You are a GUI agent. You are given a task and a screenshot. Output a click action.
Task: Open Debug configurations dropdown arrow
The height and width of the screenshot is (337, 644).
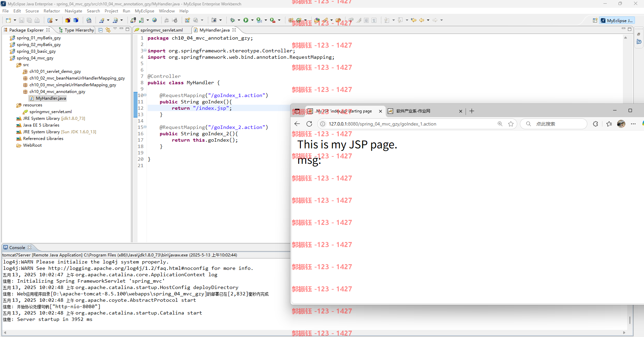tap(239, 20)
